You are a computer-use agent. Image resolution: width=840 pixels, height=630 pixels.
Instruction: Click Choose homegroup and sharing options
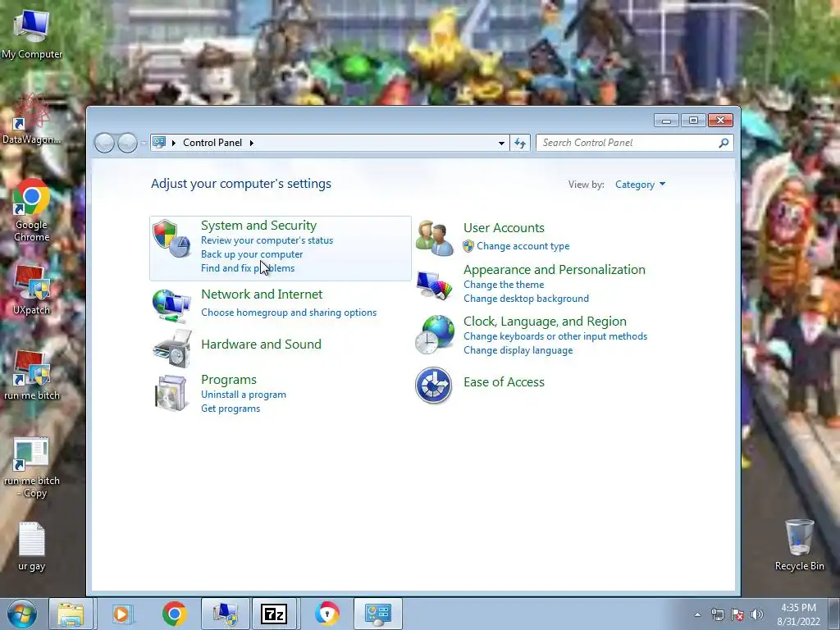289,313
